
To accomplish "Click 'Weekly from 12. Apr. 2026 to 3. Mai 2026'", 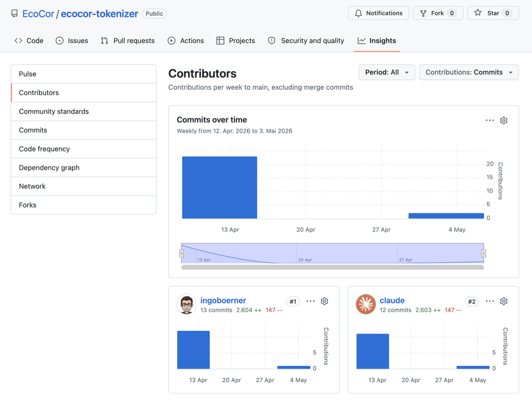I will click(235, 131).
